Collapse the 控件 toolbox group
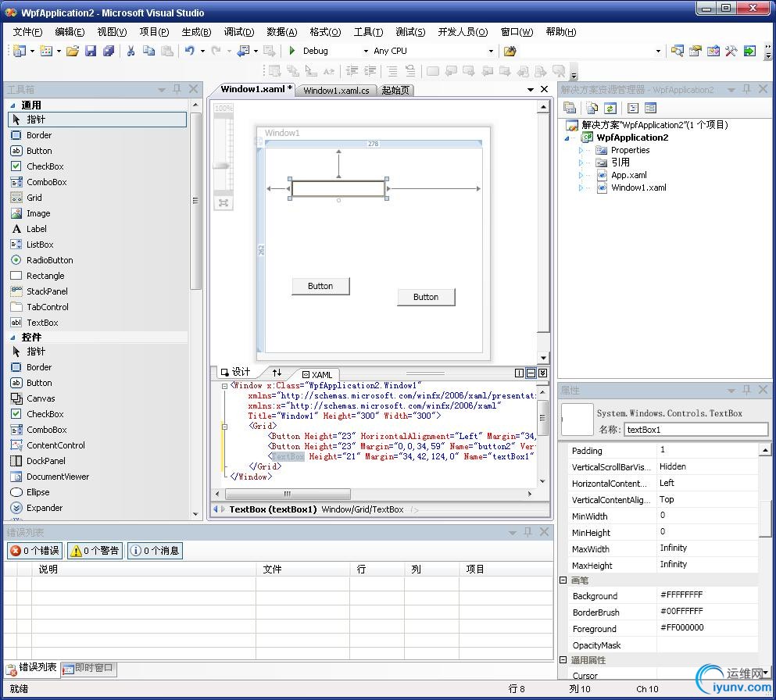 click(x=13, y=337)
